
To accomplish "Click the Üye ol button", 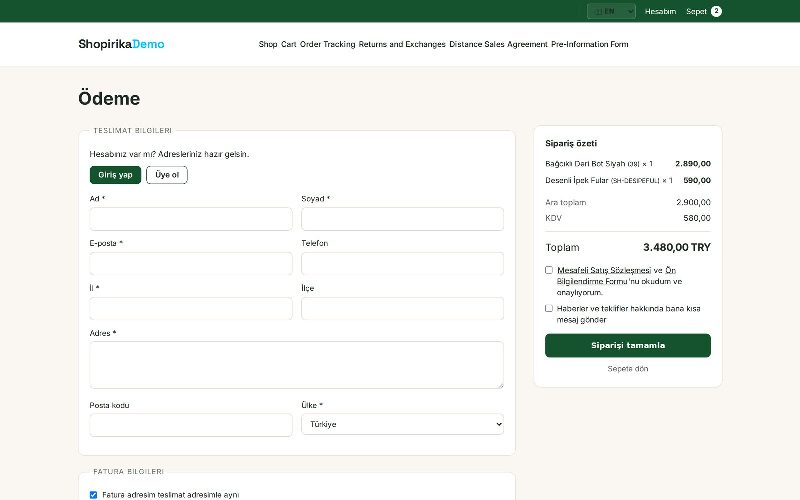I will tap(167, 175).
